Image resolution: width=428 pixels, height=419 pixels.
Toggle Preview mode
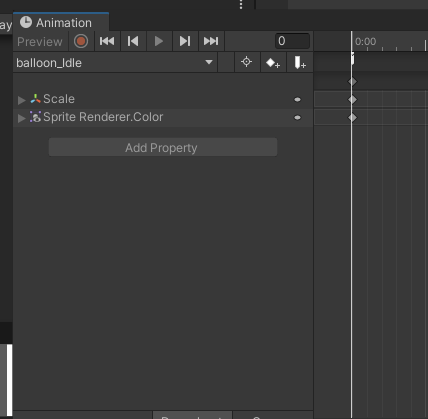coord(40,42)
